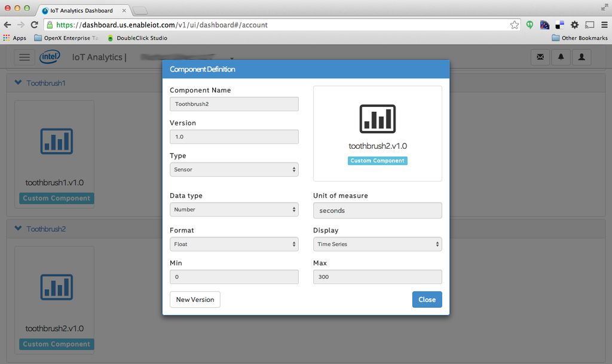Click the Delicious extension icon
Screen dimensions: 612x364
[x=559, y=25]
